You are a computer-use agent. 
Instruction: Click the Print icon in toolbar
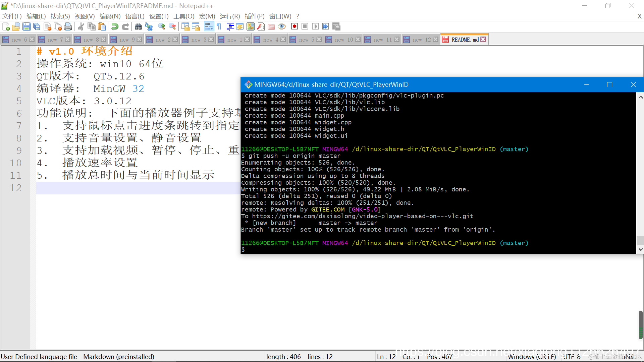click(x=68, y=26)
